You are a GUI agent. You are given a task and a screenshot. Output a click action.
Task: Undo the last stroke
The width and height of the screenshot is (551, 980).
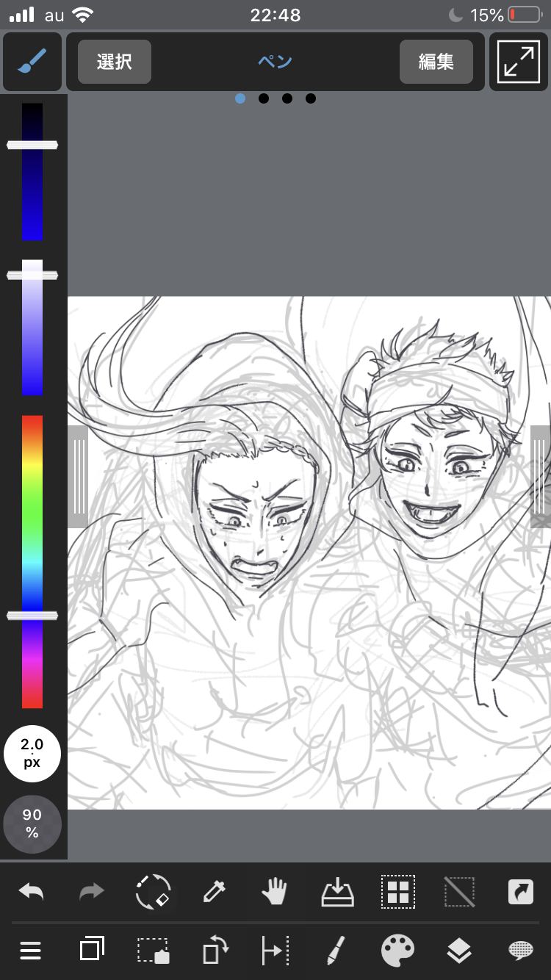click(31, 892)
